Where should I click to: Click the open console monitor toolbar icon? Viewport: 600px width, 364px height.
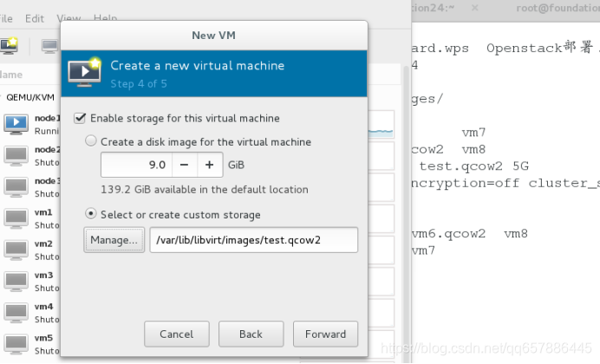50,46
